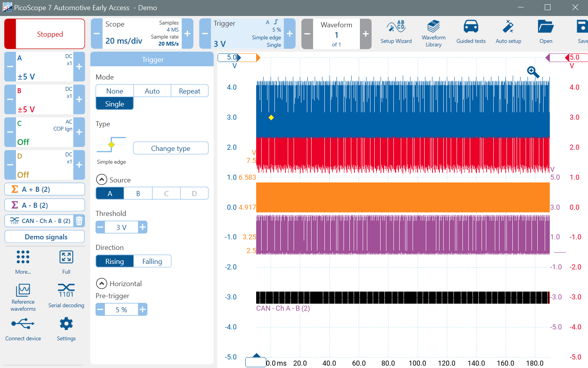Click the Open folder icon

click(545, 27)
